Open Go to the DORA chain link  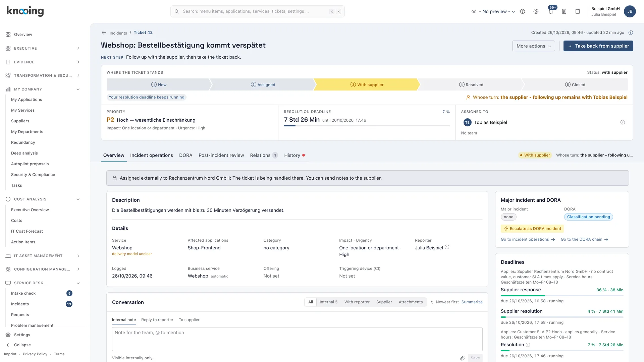pyautogui.click(x=584, y=239)
